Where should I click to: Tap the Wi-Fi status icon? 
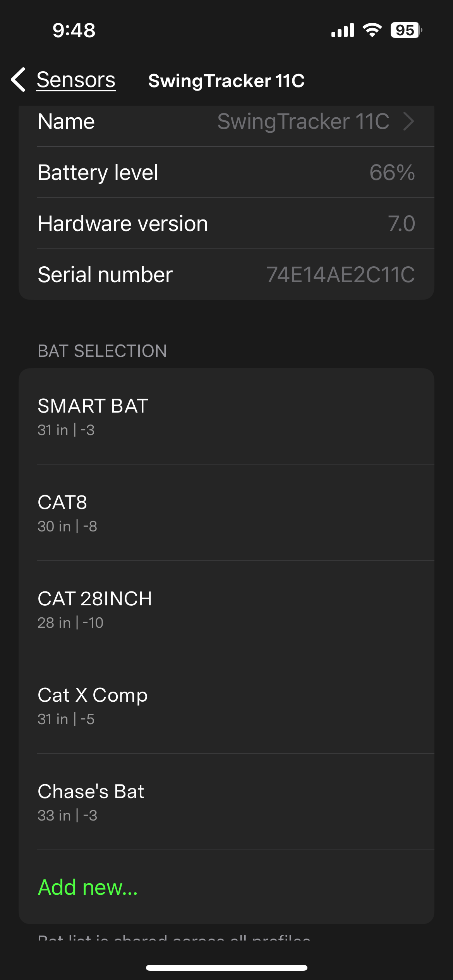pyautogui.click(x=372, y=30)
